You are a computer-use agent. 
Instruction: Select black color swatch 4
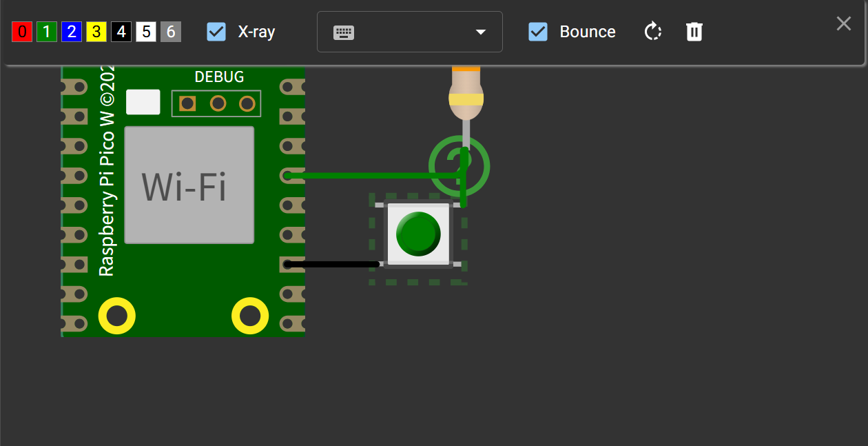click(x=121, y=32)
